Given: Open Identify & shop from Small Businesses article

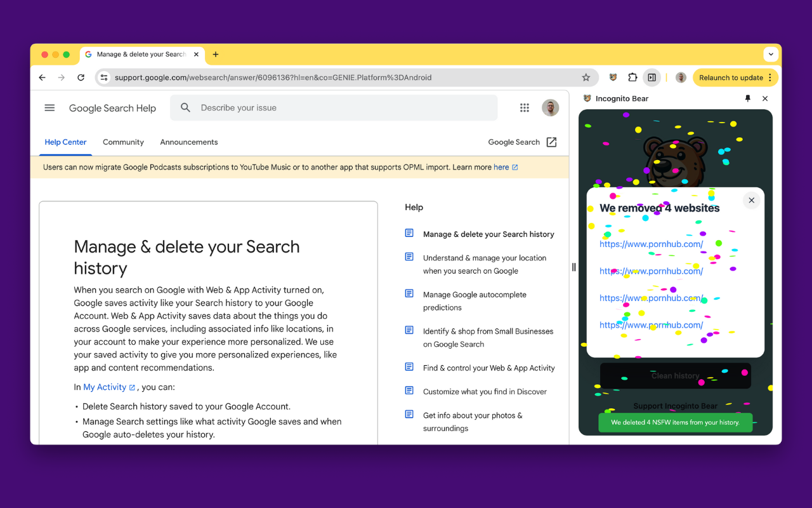Looking at the screenshot, I should [488, 338].
